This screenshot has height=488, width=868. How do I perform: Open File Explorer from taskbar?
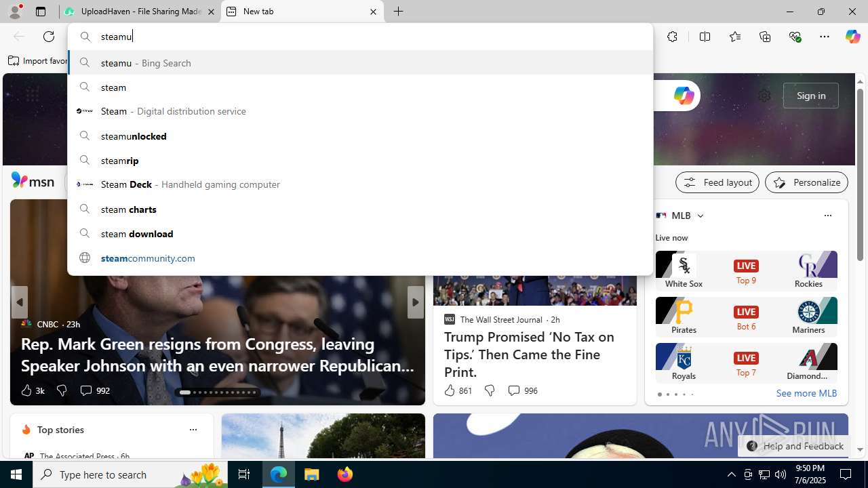coord(312,474)
